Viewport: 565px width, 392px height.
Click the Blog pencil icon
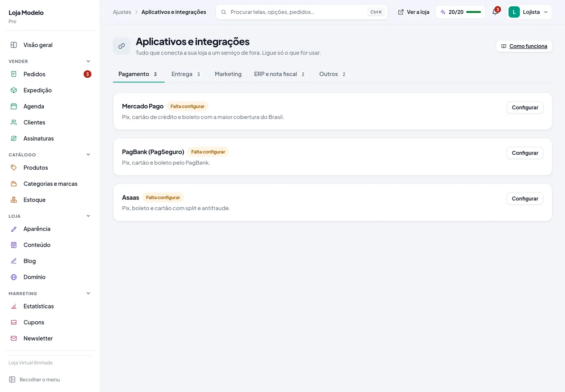point(14,261)
